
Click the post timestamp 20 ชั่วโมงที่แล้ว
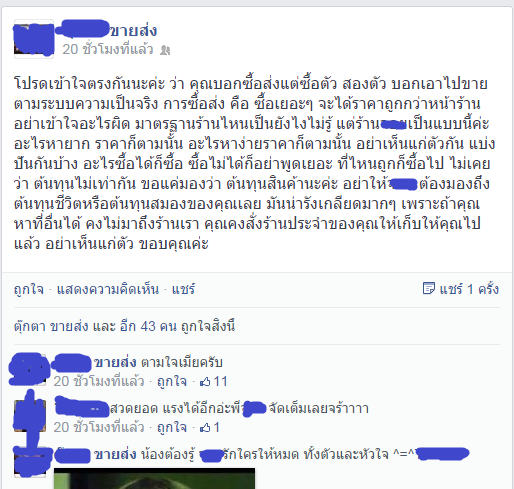[108, 49]
